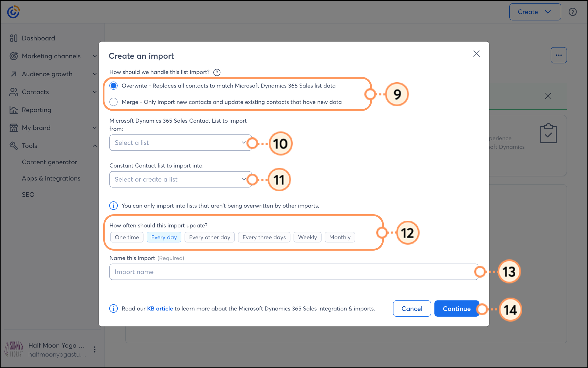Close the Create an import dialog
588x368 pixels.
click(x=477, y=54)
